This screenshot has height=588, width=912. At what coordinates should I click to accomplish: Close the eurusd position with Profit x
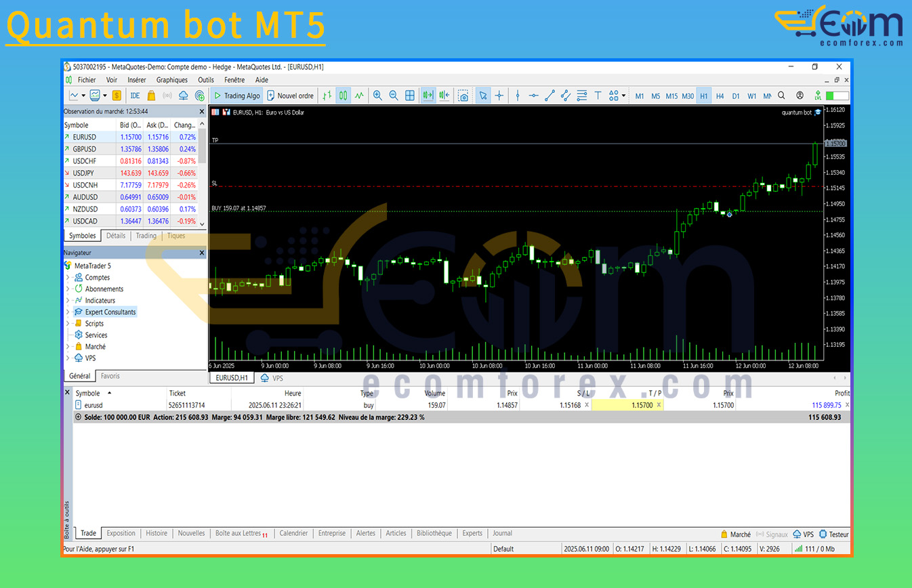[847, 404]
